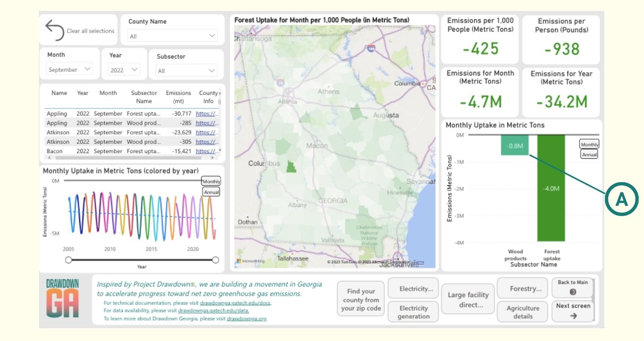Click the Back to Main globe icon
This screenshot has width=644, height=341.
tap(572, 292)
